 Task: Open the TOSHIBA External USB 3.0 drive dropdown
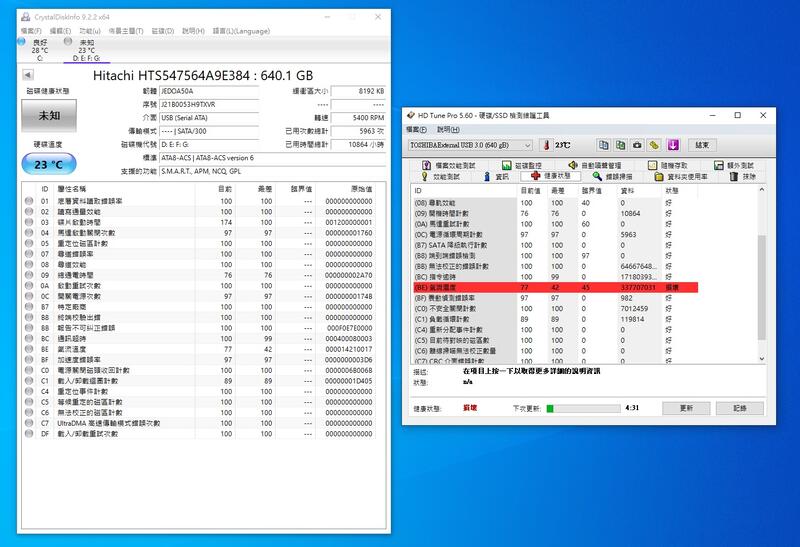470,145
